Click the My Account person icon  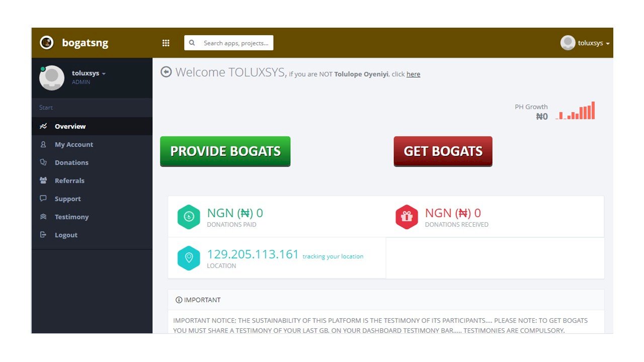(x=43, y=144)
